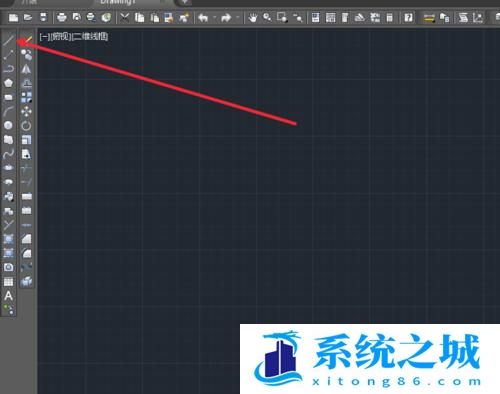The height and width of the screenshot is (394, 500).
Task: Activate Zoom Realtime magnifier
Action: [267, 17]
